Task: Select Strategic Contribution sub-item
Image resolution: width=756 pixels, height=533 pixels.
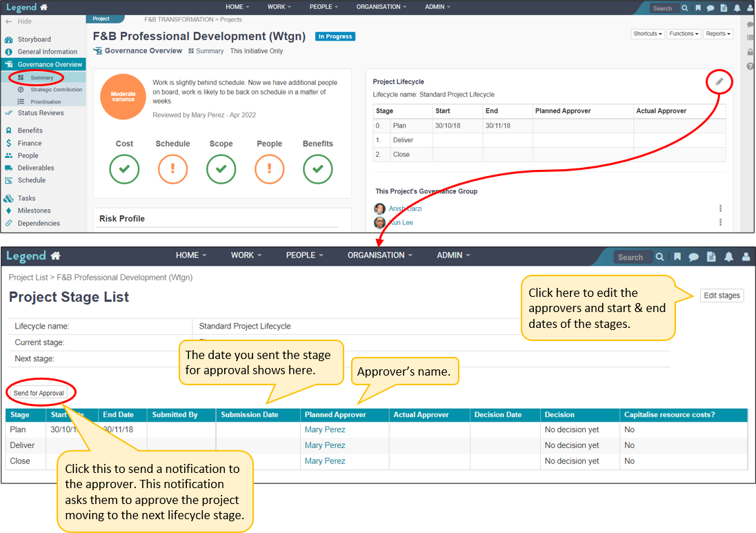Action: pyautogui.click(x=56, y=90)
